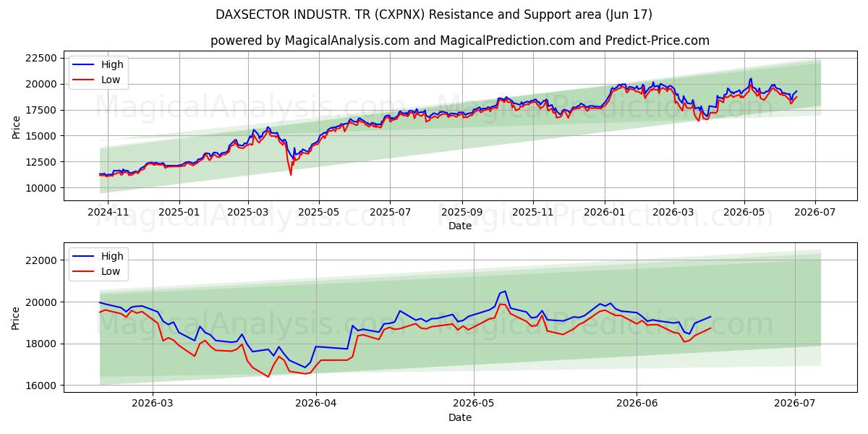Click the '22000' y-axis label in the bottom chart
868x434 pixels.
click(41, 260)
